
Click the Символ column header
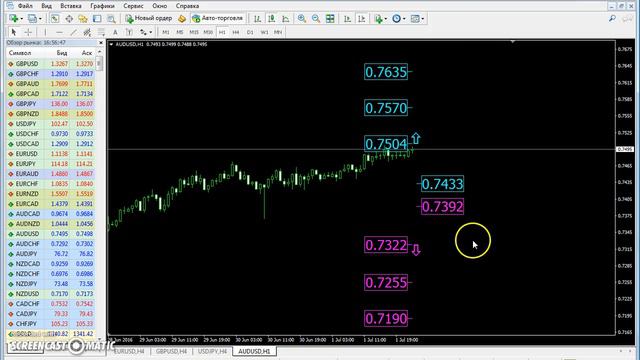coord(20,53)
